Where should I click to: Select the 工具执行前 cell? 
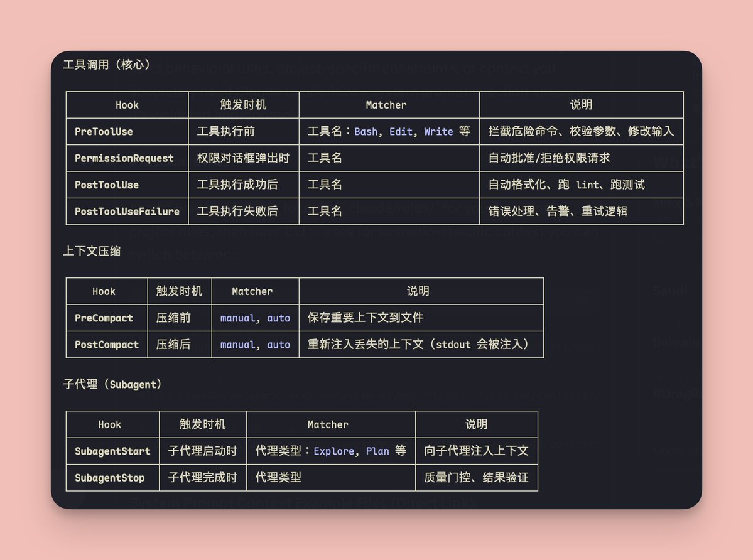pos(244,131)
